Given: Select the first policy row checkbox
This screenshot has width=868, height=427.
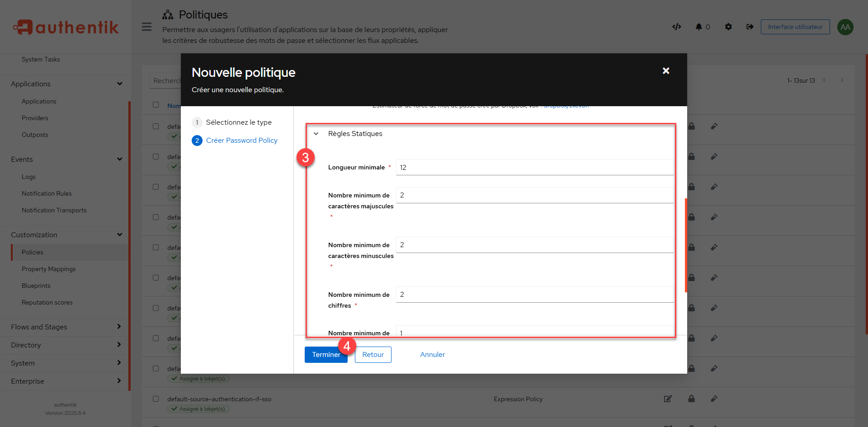Looking at the screenshot, I should [x=156, y=127].
